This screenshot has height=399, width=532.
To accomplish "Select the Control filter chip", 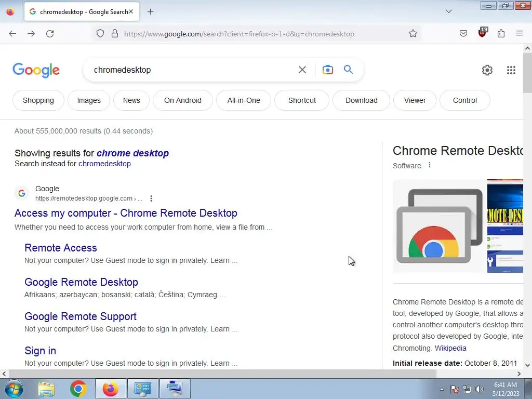I will pyautogui.click(x=465, y=100).
